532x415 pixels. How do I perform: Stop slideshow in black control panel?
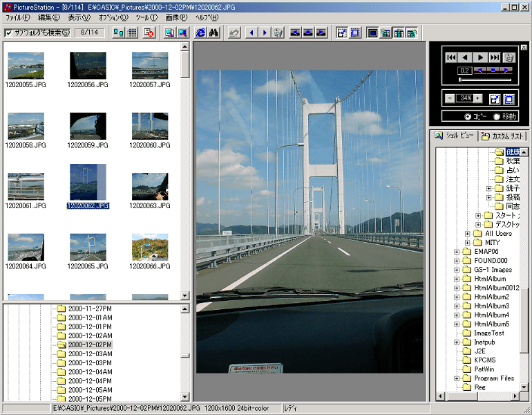coord(493,71)
